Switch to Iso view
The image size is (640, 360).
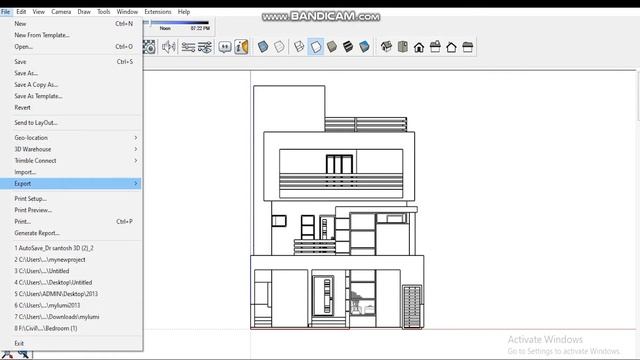(386, 47)
